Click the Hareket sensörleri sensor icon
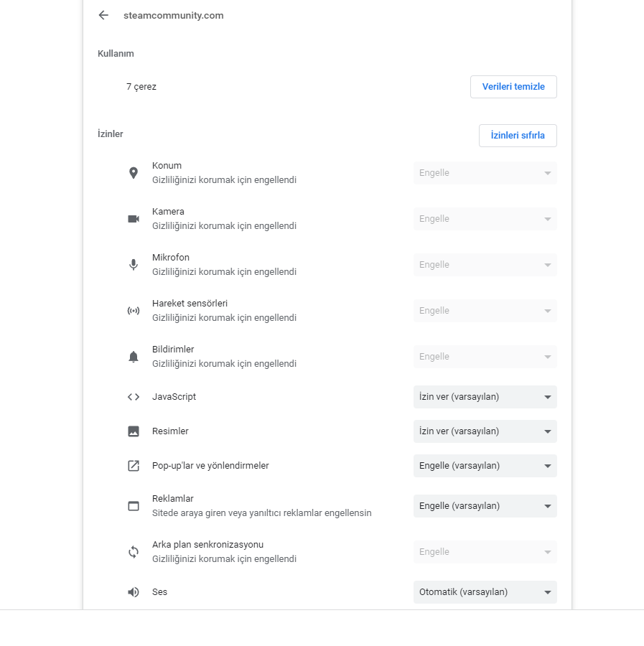The height and width of the screenshot is (646, 644). 134,311
